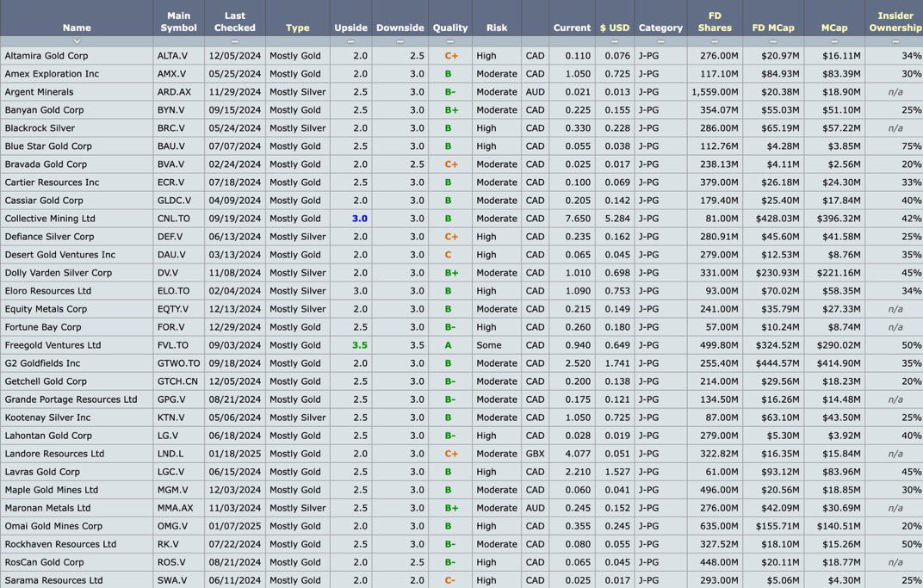Click the sort marker under FD MCap
Screen dimensions: 923x588
coord(773,41)
